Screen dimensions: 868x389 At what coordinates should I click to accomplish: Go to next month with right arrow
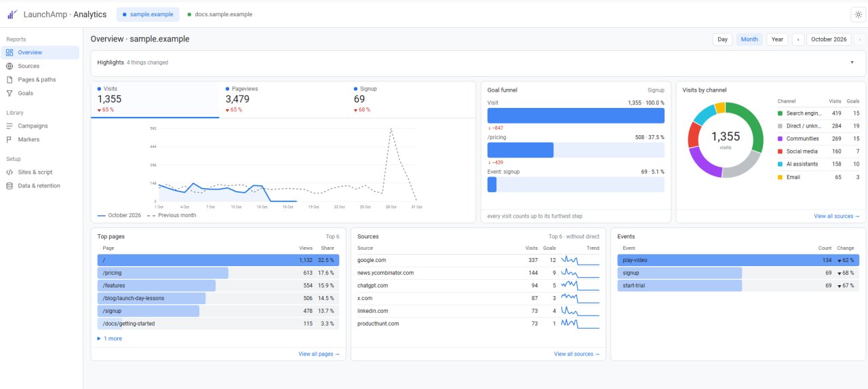[860, 39]
